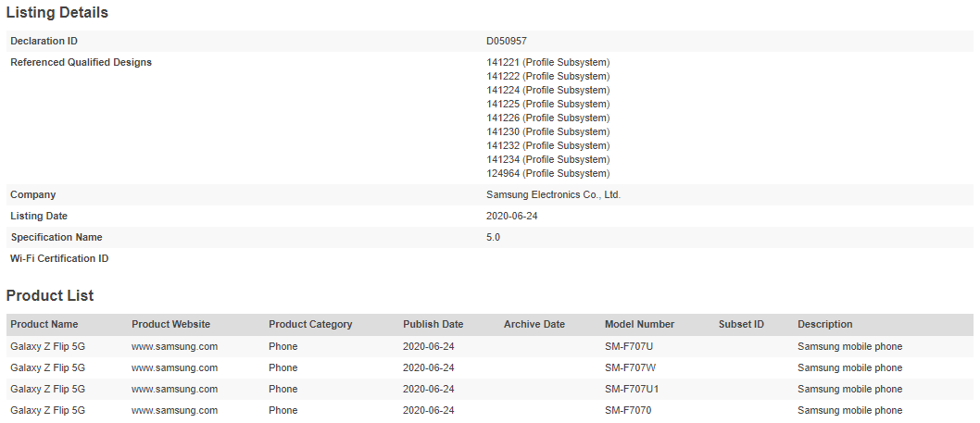980x423 pixels.
Task: Click the SM-F707U1 model number cell
Action: coord(632,389)
